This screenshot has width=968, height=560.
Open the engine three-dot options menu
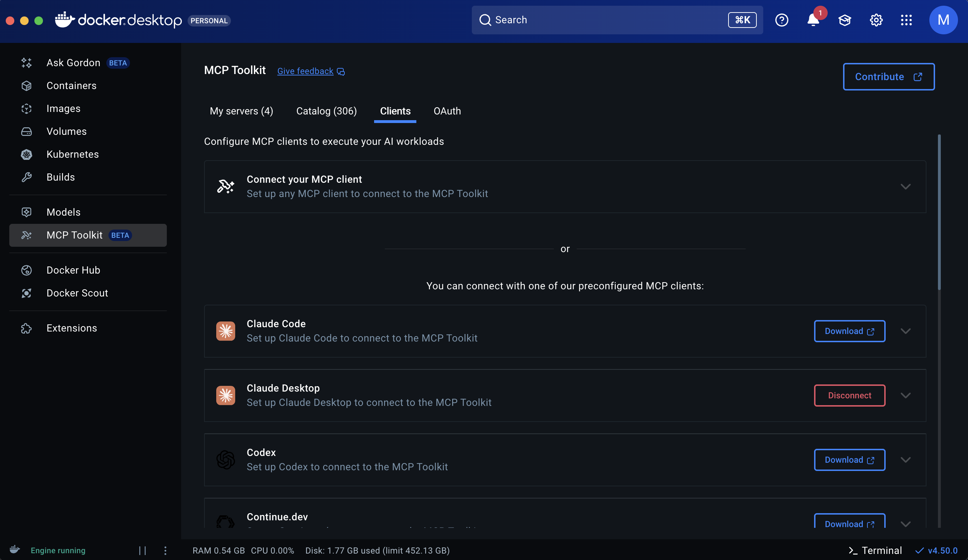[165, 550]
